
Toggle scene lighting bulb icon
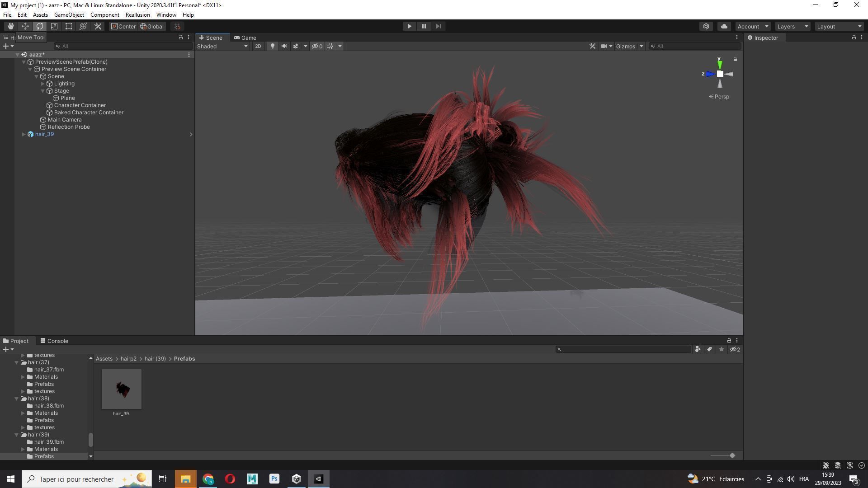[272, 46]
